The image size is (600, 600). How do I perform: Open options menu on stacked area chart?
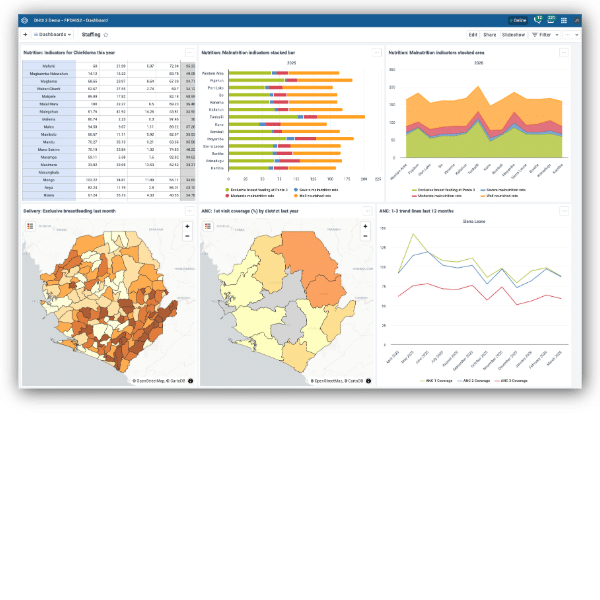565,50
